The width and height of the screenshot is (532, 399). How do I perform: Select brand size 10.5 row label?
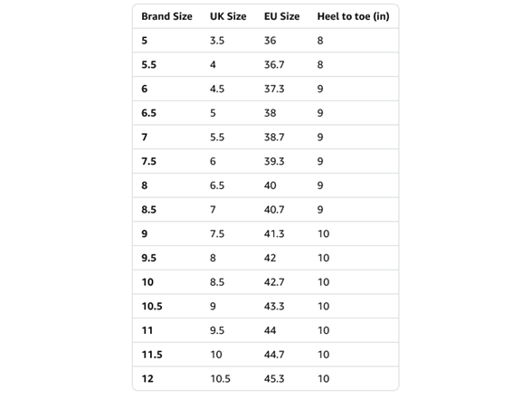coord(152,307)
